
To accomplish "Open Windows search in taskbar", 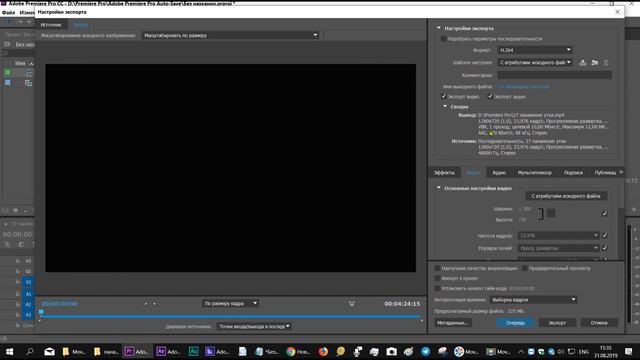I will (29, 351).
